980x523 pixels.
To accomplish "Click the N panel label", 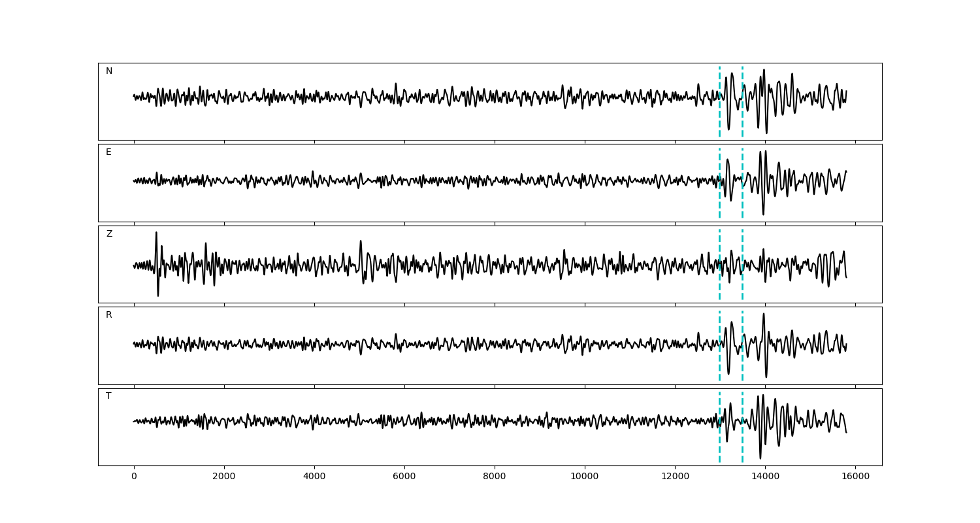I will [109, 71].
